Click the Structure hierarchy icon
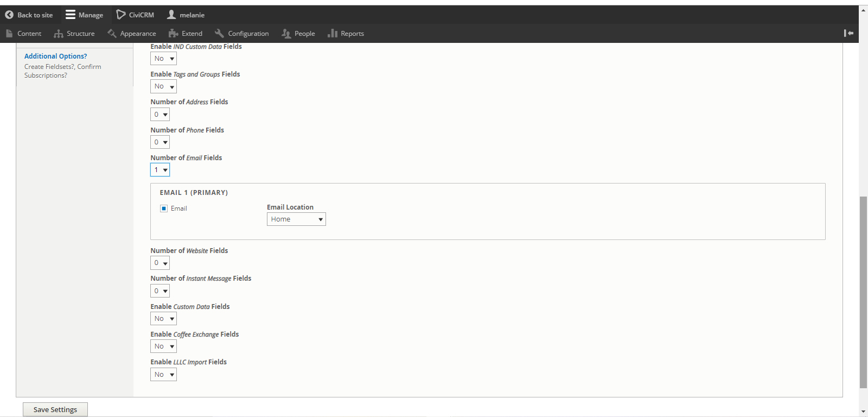868x417 pixels. pyautogui.click(x=59, y=34)
